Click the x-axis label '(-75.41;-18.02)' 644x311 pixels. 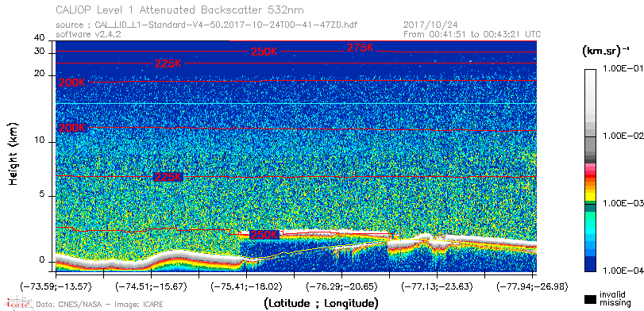click(x=246, y=286)
